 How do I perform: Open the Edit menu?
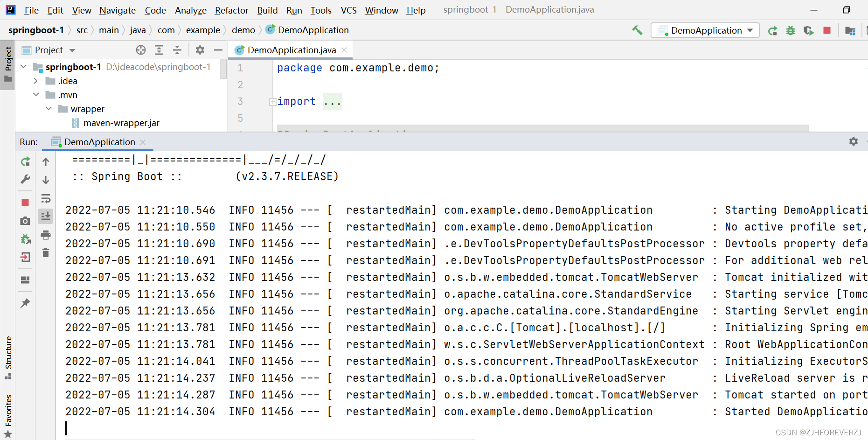[56, 10]
